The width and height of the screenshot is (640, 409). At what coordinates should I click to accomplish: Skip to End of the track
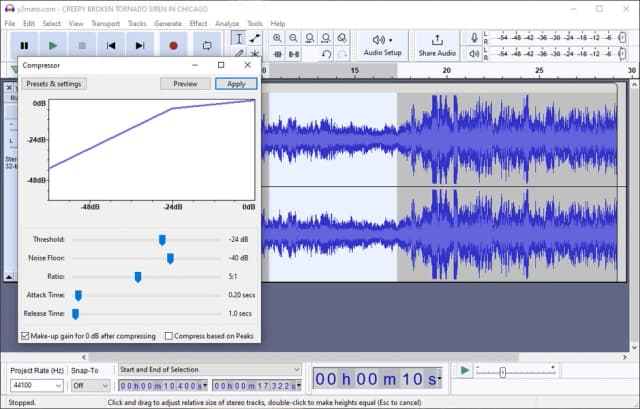click(140, 46)
